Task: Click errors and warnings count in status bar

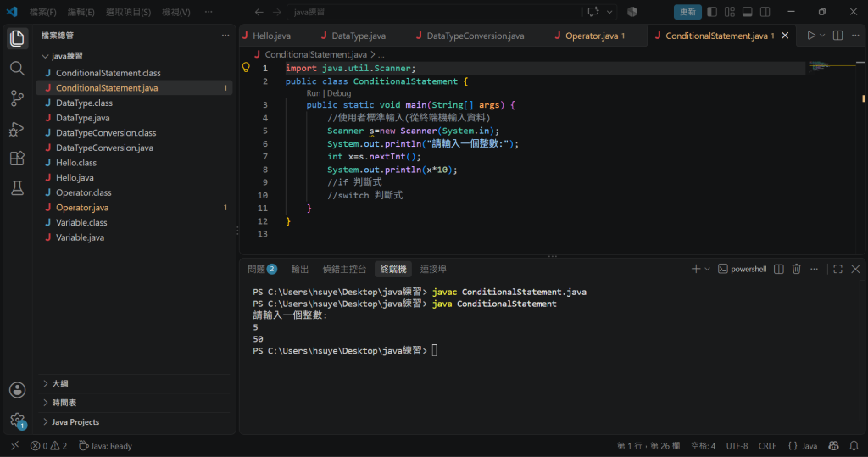Action: coord(48,446)
